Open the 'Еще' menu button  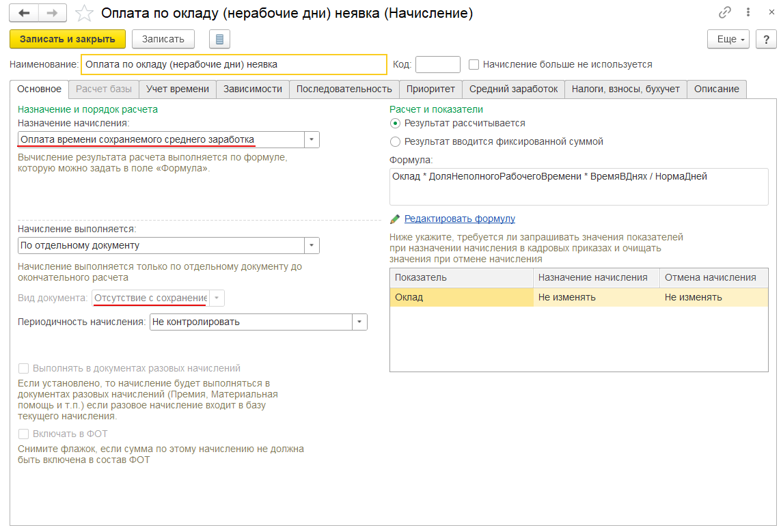click(729, 39)
